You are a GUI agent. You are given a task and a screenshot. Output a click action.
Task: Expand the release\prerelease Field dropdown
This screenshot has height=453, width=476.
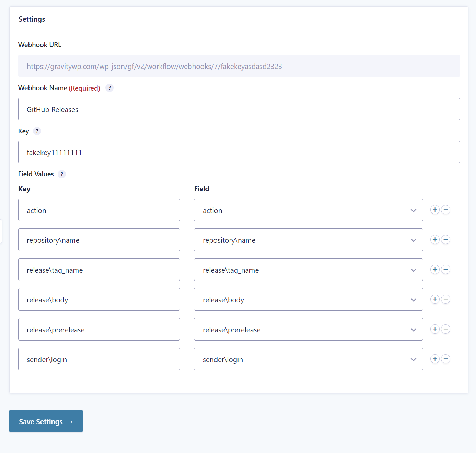pyautogui.click(x=308, y=329)
